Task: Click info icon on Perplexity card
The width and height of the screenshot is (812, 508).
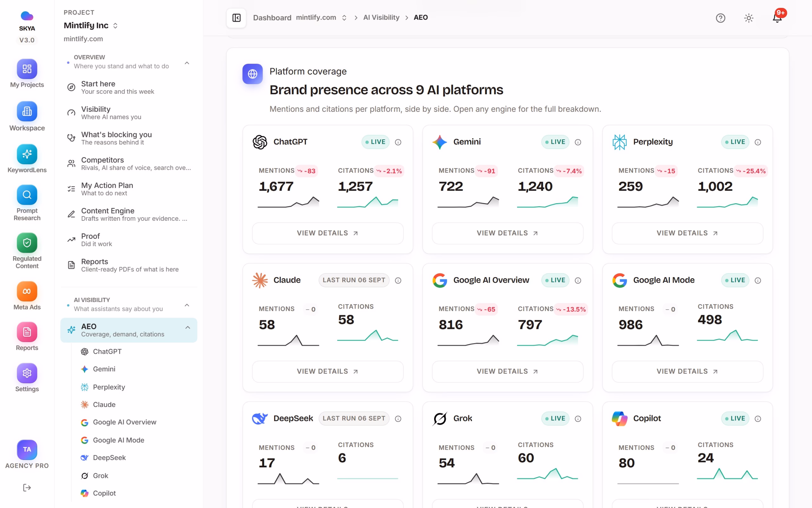Action: click(758, 142)
